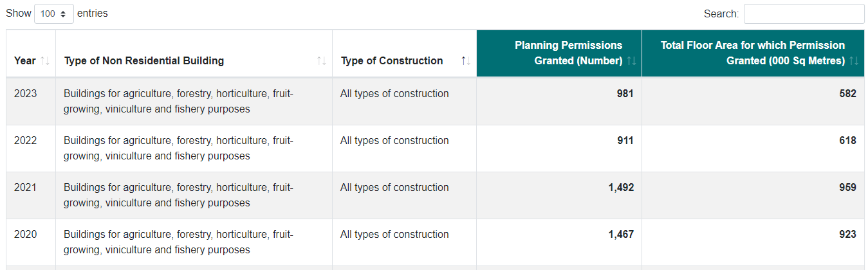Click the Year column sort arrows icon

tap(44, 60)
